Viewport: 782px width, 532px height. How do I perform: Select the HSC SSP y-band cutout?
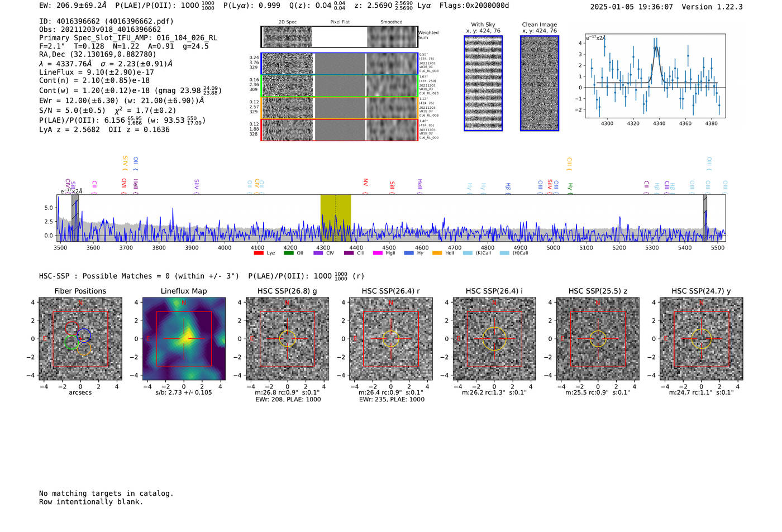point(701,339)
